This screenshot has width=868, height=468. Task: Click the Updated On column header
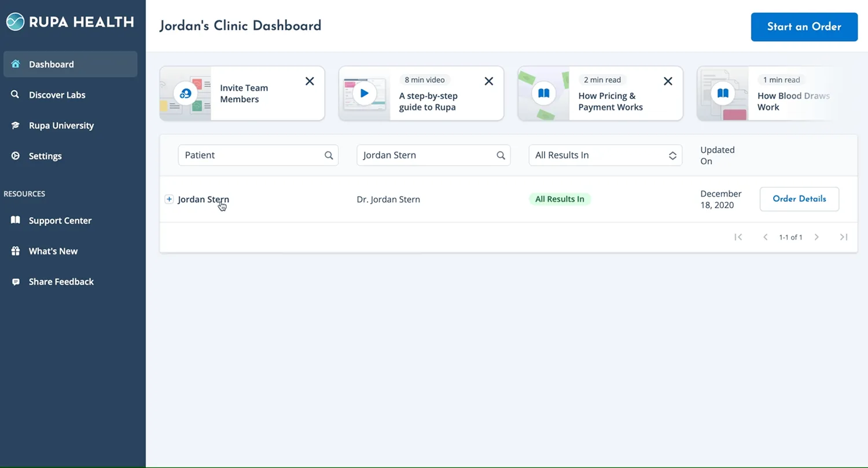point(718,155)
